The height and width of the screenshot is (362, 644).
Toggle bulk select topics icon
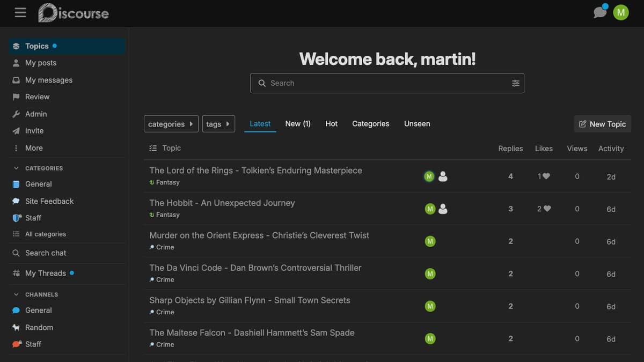[x=153, y=149]
